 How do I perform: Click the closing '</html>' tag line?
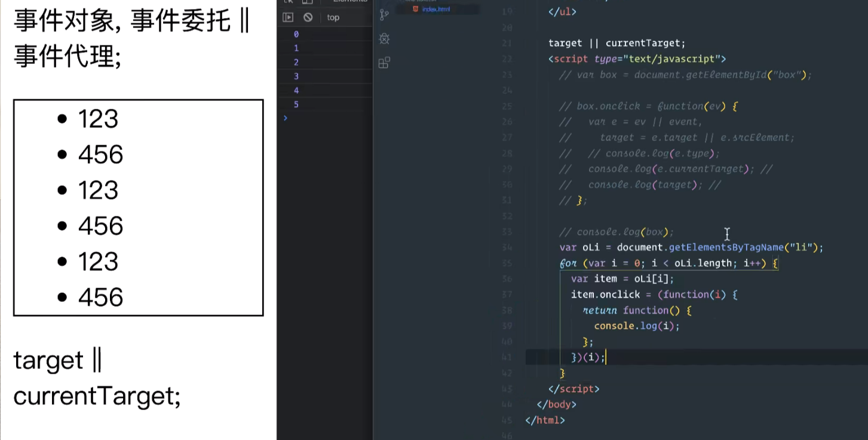pos(545,420)
